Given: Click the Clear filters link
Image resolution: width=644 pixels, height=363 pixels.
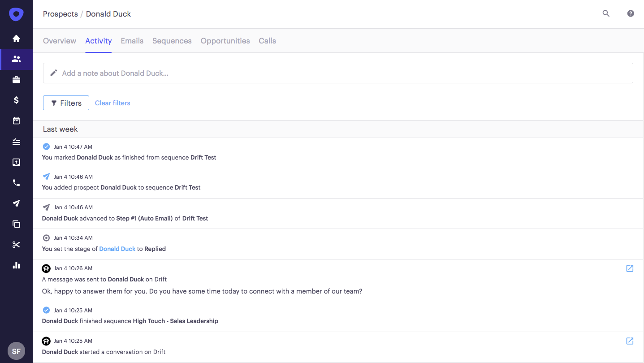Looking at the screenshot, I should pos(112,103).
